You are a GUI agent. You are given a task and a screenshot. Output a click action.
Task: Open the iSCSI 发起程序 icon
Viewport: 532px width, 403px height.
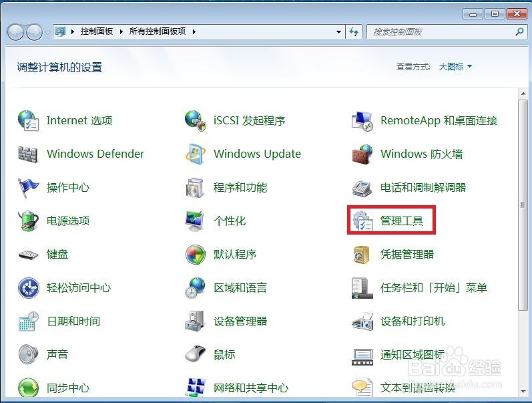[x=196, y=120]
